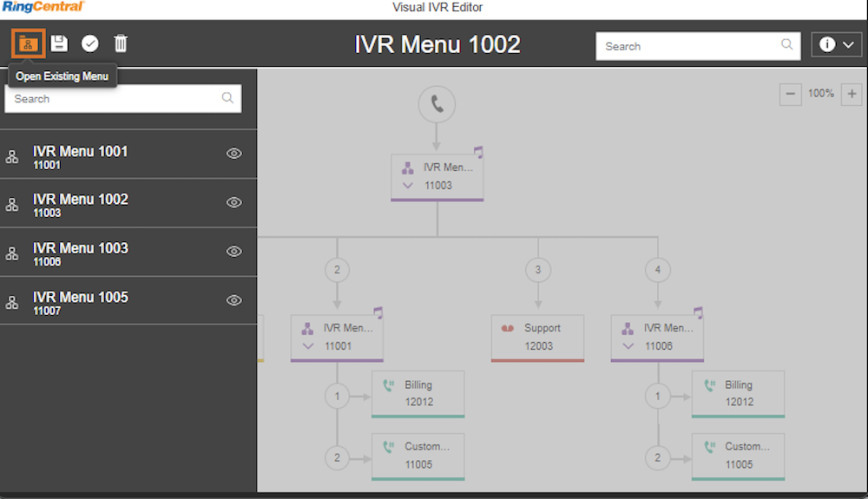
Task: Click the Open Existing Menu icon
Action: tap(29, 43)
